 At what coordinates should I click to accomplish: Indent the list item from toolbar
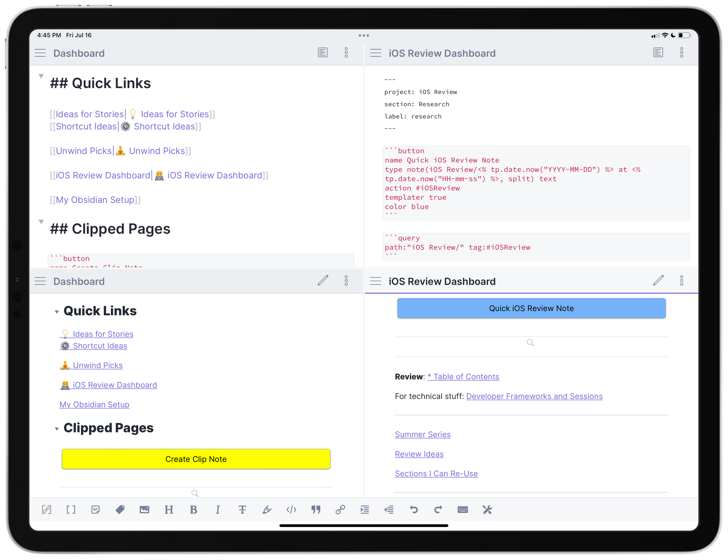[365, 510]
